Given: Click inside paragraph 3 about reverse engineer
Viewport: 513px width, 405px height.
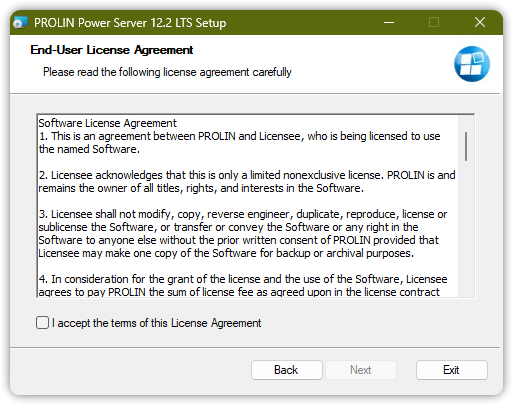Looking at the screenshot, I should pyautogui.click(x=243, y=233).
